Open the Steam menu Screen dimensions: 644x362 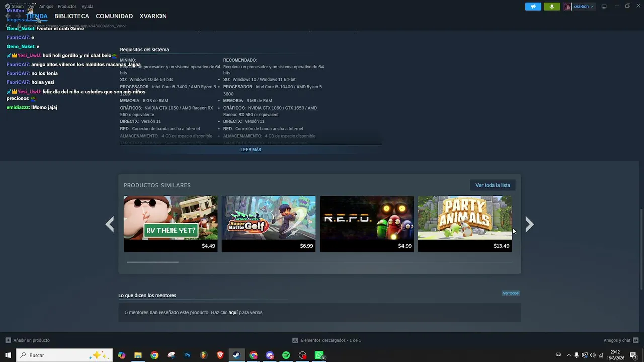coord(18,7)
